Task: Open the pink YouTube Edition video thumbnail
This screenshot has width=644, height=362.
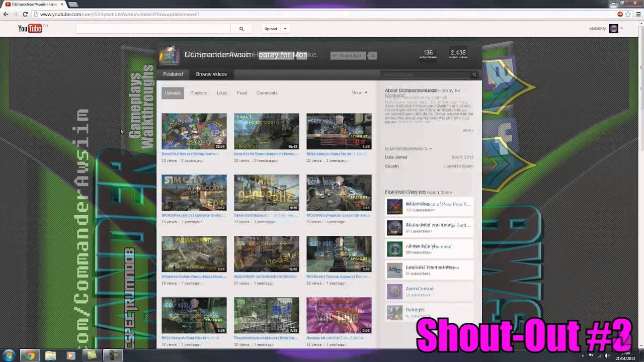Action: click(339, 315)
